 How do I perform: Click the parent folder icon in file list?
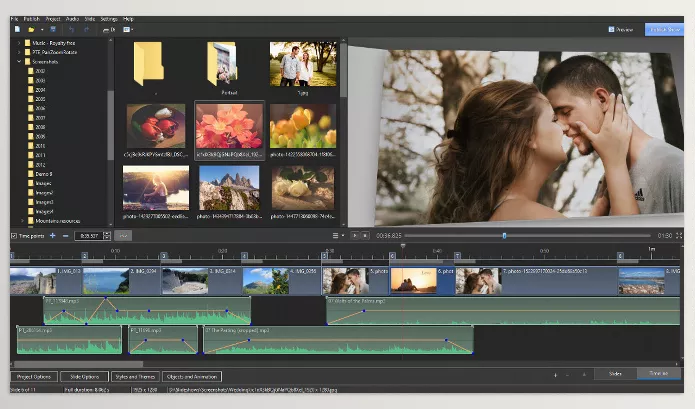pyautogui.click(x=148, y=64)
